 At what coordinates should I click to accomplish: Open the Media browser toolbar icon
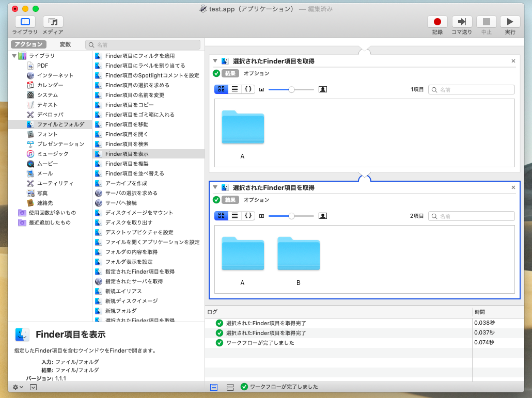[x=53, y=22]
